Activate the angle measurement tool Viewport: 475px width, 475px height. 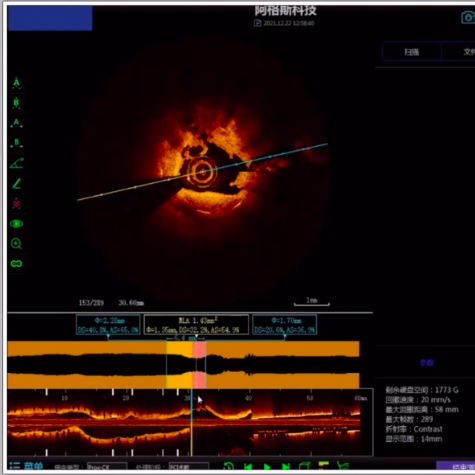click(16, 163)
